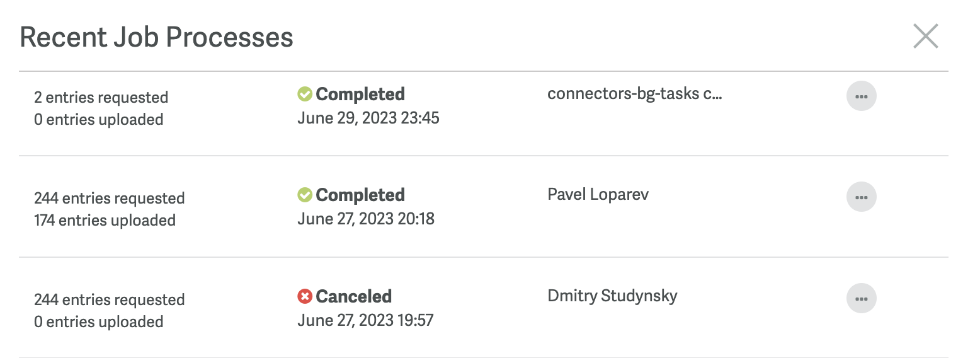This screenshot has height=358, width=980.
Task: Close the Recent Job Processes dialog
Action: click(x=925, y=36)
